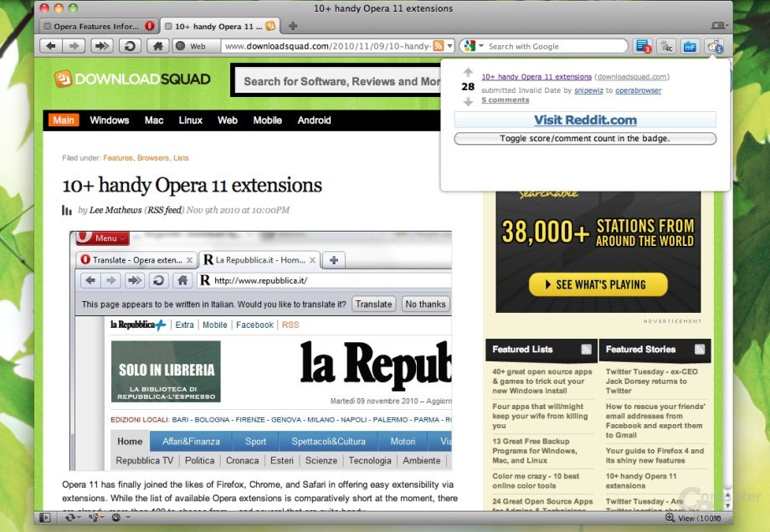
Task: Open the second extension icon labeled 4c
Action: coord(666,46)
